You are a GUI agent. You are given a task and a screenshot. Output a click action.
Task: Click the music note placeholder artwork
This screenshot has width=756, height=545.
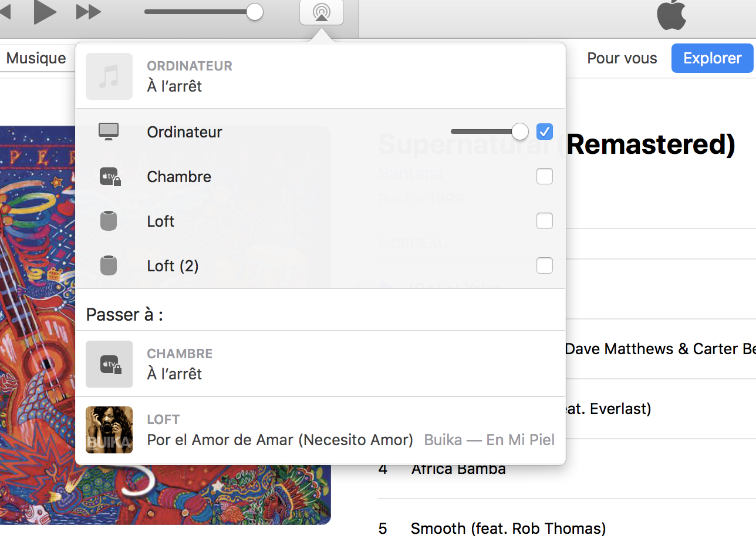pyautogui.click(x=109, y=76)
